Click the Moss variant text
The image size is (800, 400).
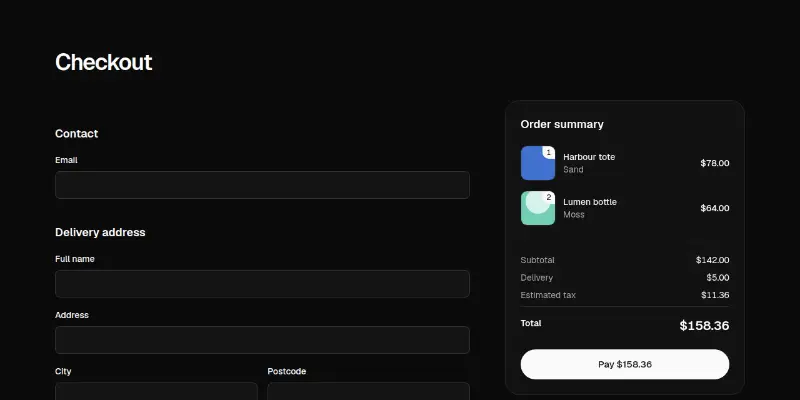[x=573, y=215]
